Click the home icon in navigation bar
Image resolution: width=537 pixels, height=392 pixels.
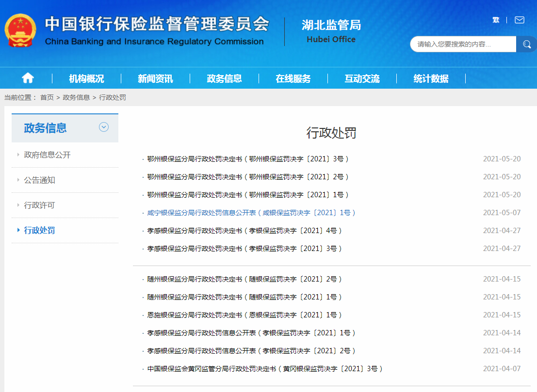click(x=28, y=78)
